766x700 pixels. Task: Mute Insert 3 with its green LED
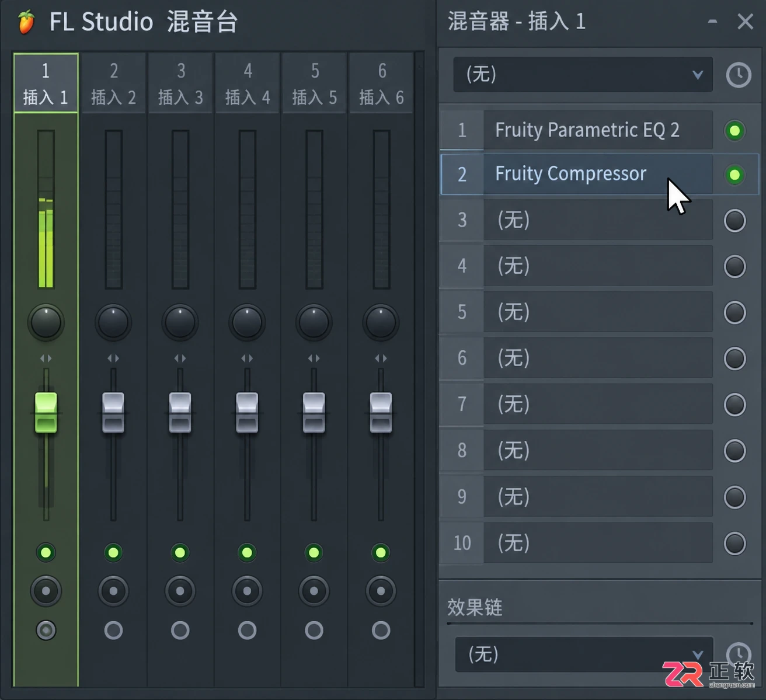tap(180, 552)
